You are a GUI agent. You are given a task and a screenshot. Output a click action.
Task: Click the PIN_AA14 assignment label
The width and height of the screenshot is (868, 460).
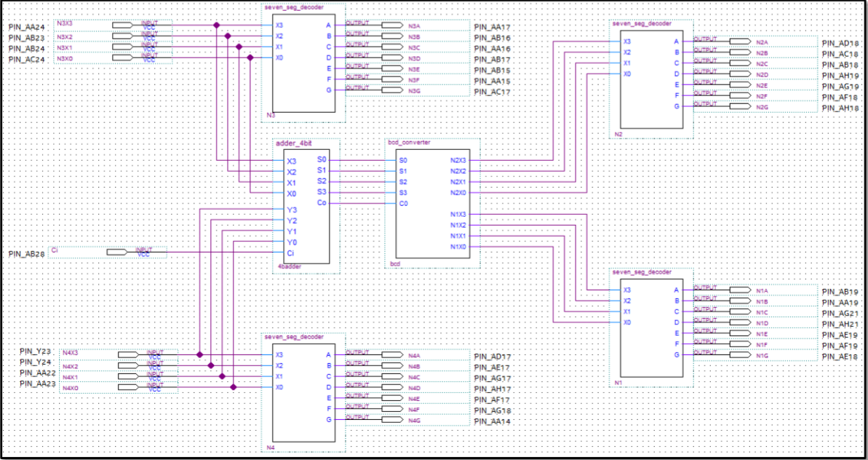pyautogui.click(x=493, y=422)
